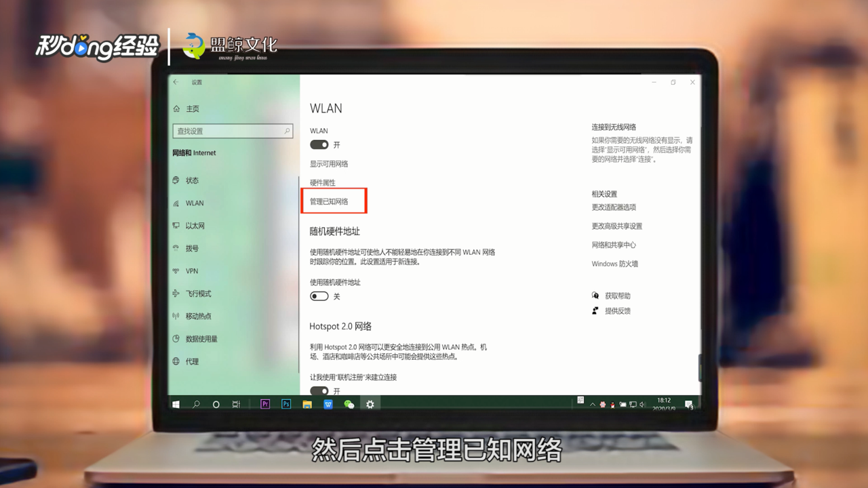The height and width of the screenshot is (488, 868).
Task: Open 数据使用量 data usage page
Action: [195, 338]
